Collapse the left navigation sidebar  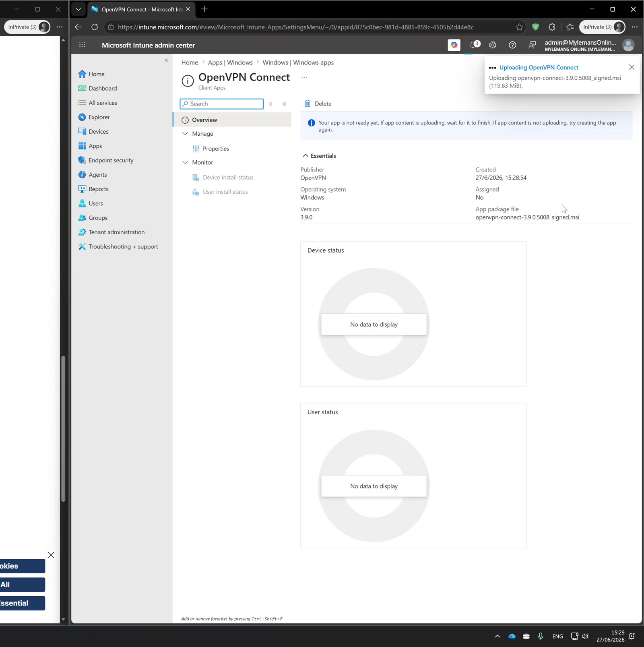[x=166, y=60]
